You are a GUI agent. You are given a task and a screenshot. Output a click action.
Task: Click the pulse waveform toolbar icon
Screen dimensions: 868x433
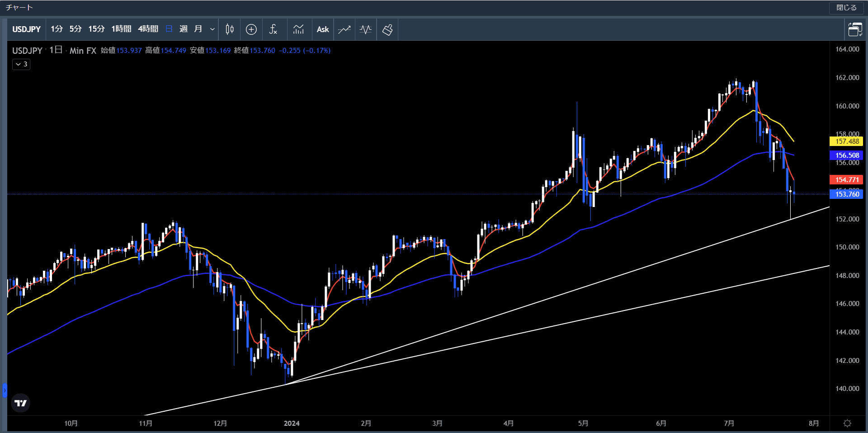pyautogui.click(x=366, y=29)
